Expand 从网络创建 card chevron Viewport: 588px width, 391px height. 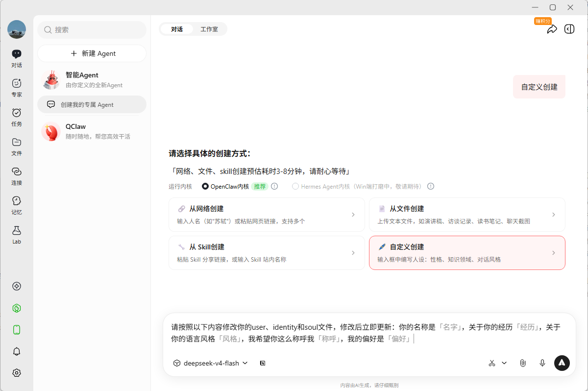353,215
